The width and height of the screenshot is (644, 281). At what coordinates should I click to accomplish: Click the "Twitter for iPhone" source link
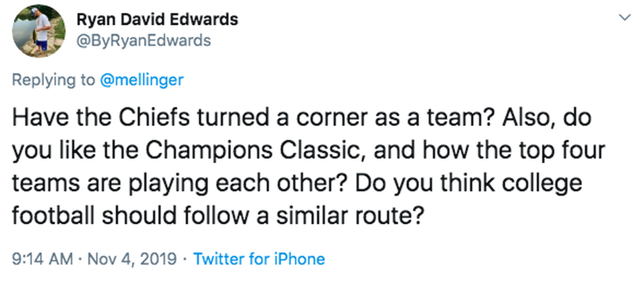259,259
